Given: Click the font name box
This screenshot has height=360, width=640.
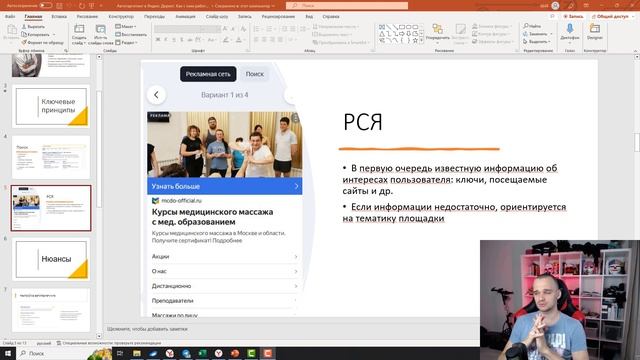Looking at the screenshot, I should (177, 29).
